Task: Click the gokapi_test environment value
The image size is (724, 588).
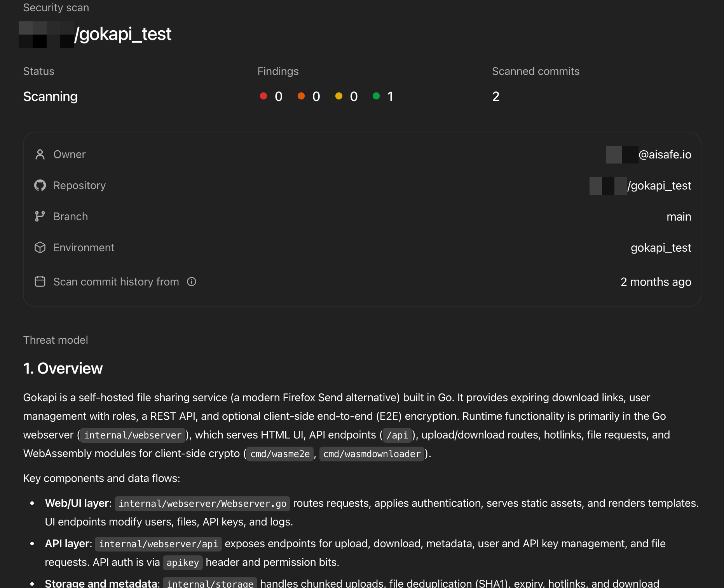Action: 661,248
